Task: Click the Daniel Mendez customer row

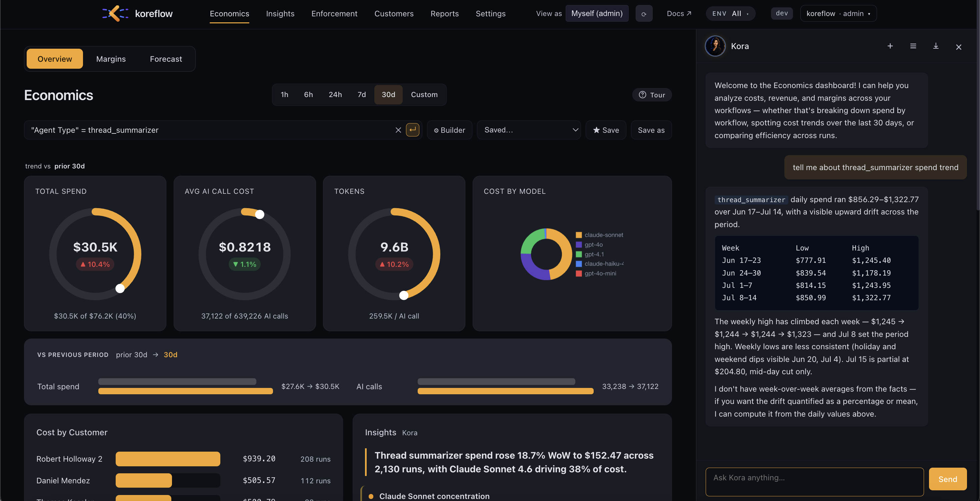Action: tap(183, 480)
